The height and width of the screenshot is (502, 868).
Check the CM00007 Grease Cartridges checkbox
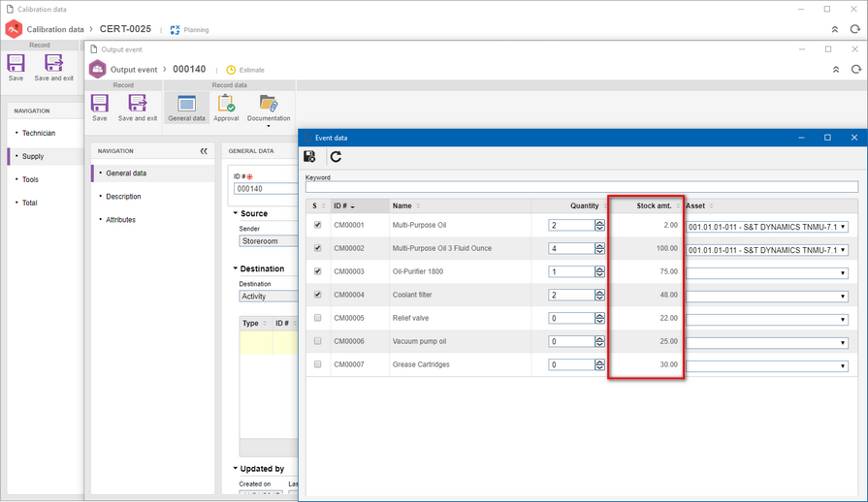317,364
